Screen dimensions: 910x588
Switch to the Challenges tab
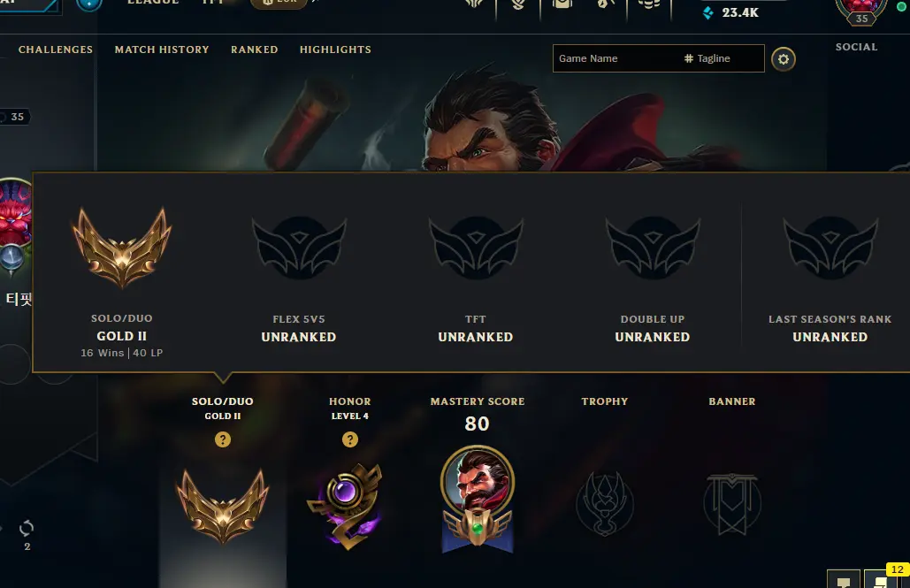[56, 50]
